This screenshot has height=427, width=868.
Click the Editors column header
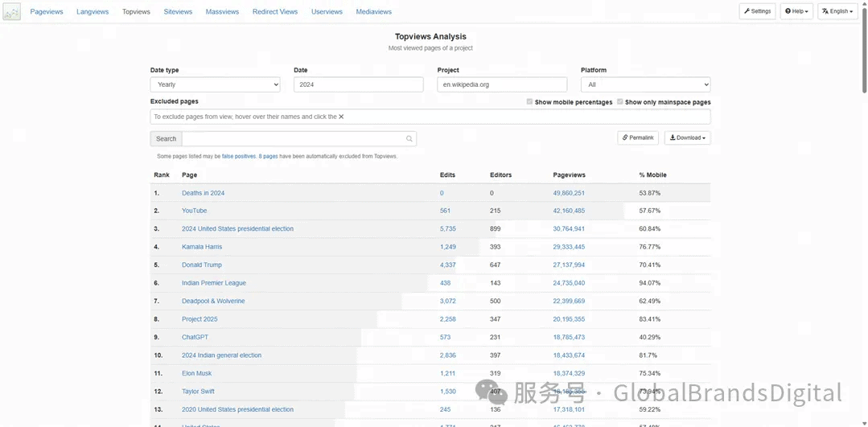[501, 174]
